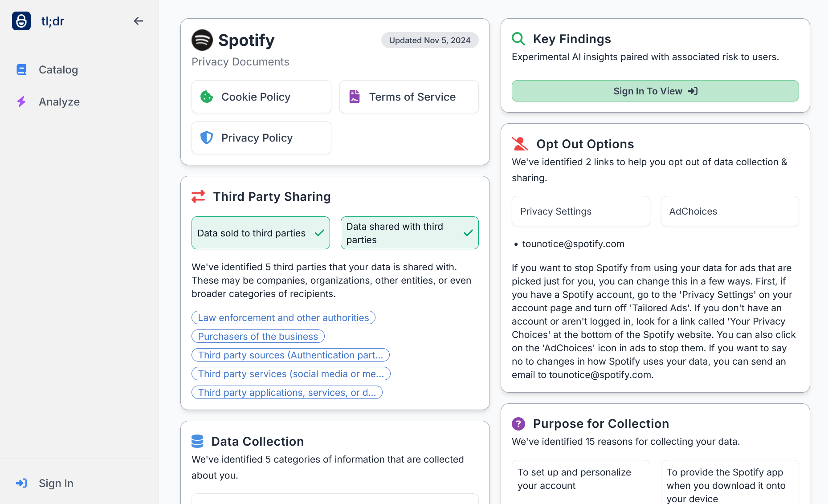The width and height of the screenshot is (828, 504).
Task: Click Purchasers of the business tag
Action: pyautogui.click(x=258, y=336)
